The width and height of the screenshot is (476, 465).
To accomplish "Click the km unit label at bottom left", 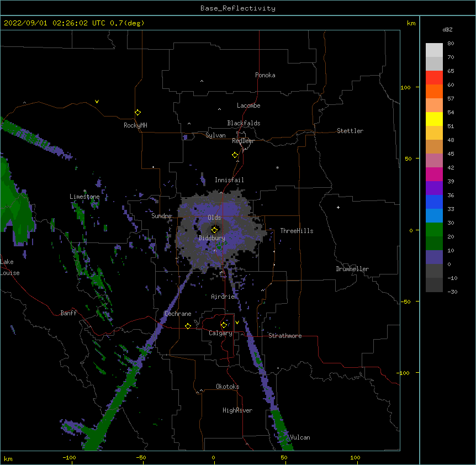I will (8, 458).
